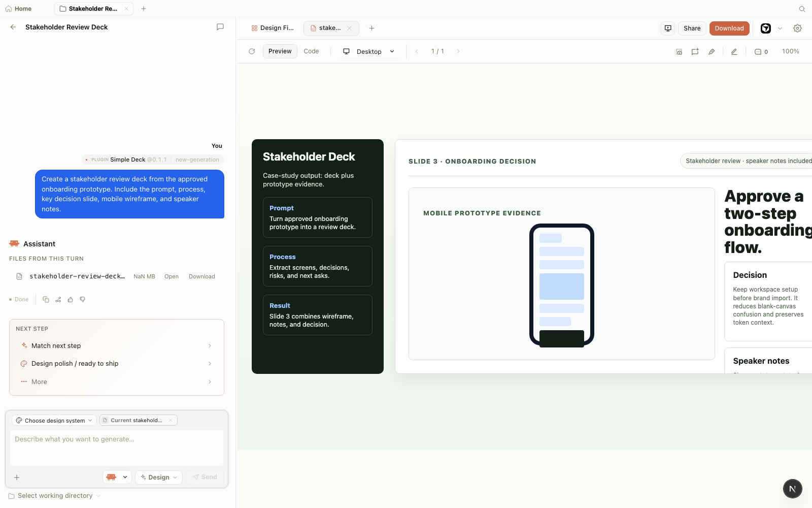Open the comments counter showing 0
The image size is (812, 508).
click(x=761, y=52)
